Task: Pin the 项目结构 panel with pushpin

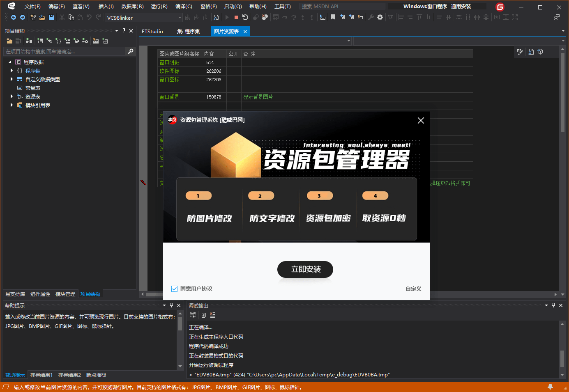Action: click(124, 31)
